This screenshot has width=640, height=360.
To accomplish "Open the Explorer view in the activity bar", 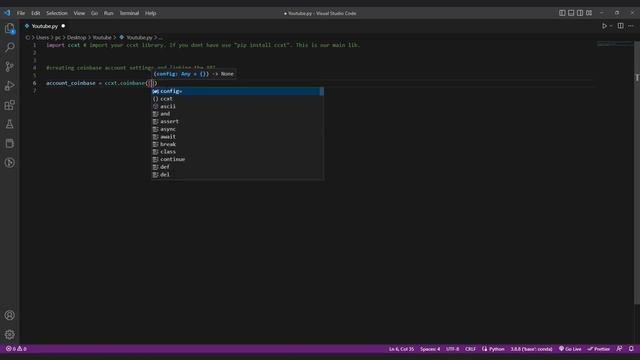I will tap(9, 28).
